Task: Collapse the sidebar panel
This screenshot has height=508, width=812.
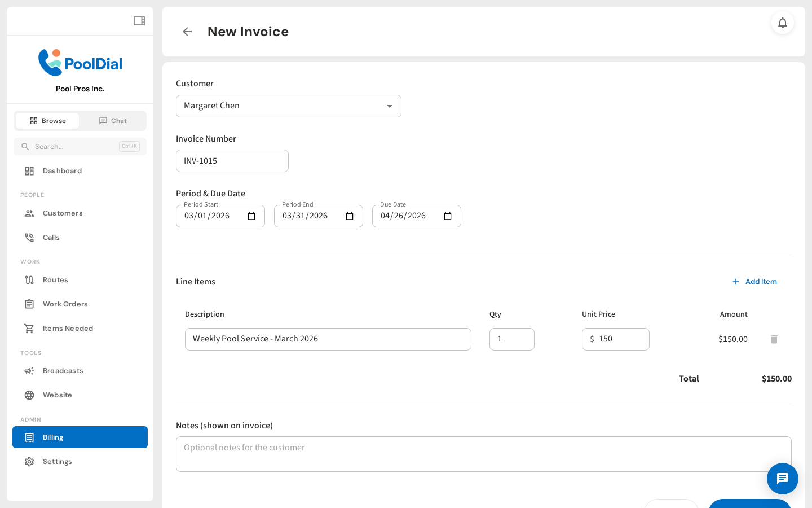Action: (x=139, y=20)
